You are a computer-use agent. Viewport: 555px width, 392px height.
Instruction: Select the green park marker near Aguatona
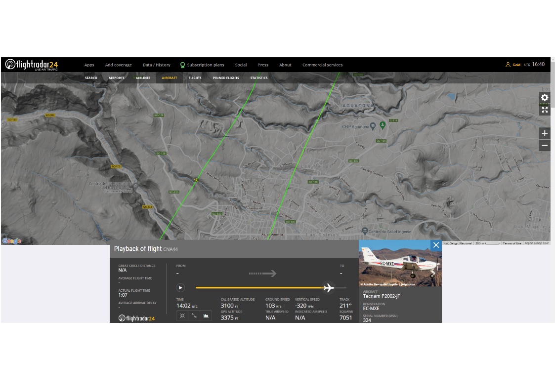pyautogui.click(x=383, y=125)
